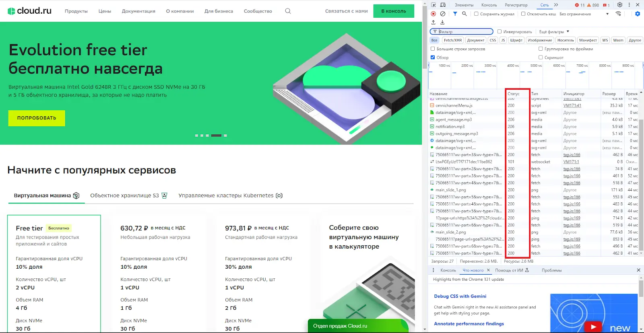This screenshot has height=333, width=644.
Task: Toggle the blue filter funnel icon
Action: click(x=455, y=14)
